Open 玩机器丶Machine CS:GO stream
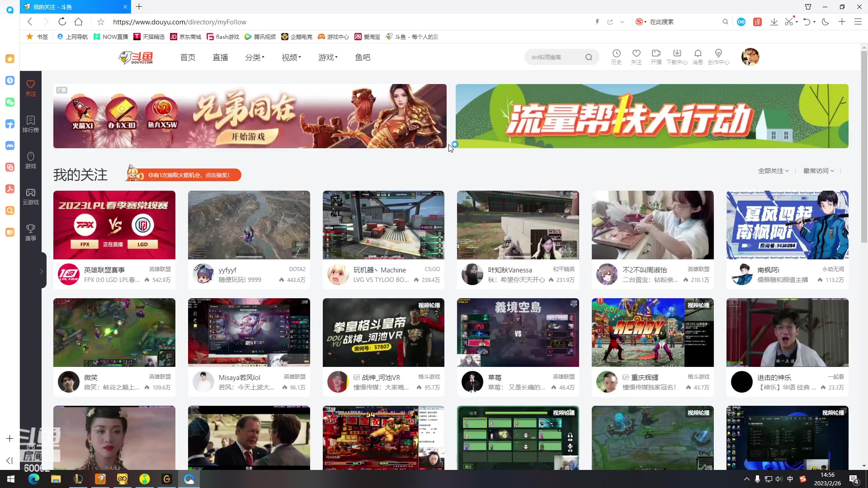Screen dimensions: 868x488 [383, 239]
